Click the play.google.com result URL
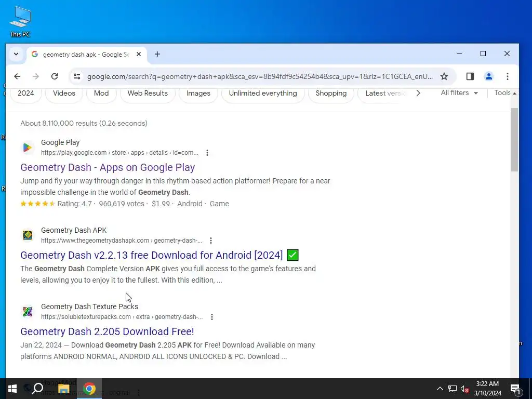The image size is (532, 399). click(120, 153)
